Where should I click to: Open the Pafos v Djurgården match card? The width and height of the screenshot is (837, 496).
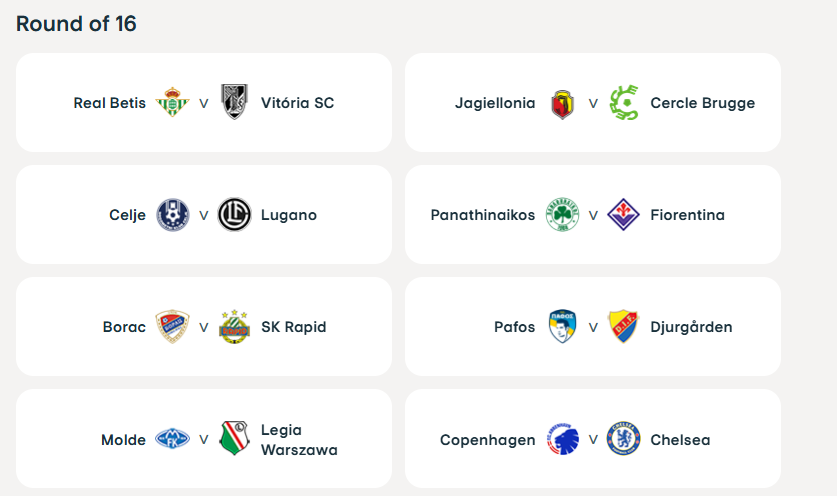tap(593, 326)
